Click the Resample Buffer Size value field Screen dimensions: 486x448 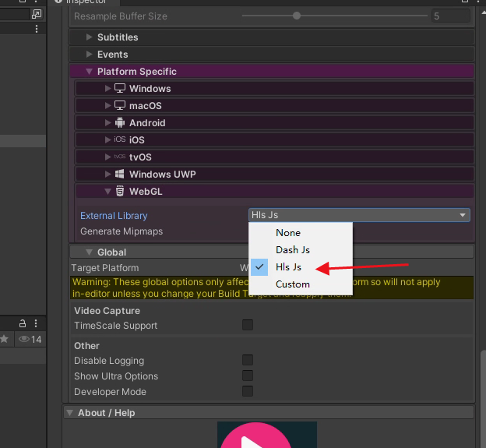(451, 16)
